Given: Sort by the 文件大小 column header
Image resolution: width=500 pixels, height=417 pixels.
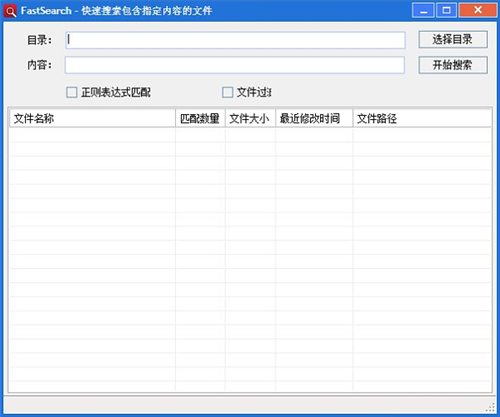Looking at the screenshot, I should [x=250, y=118].
